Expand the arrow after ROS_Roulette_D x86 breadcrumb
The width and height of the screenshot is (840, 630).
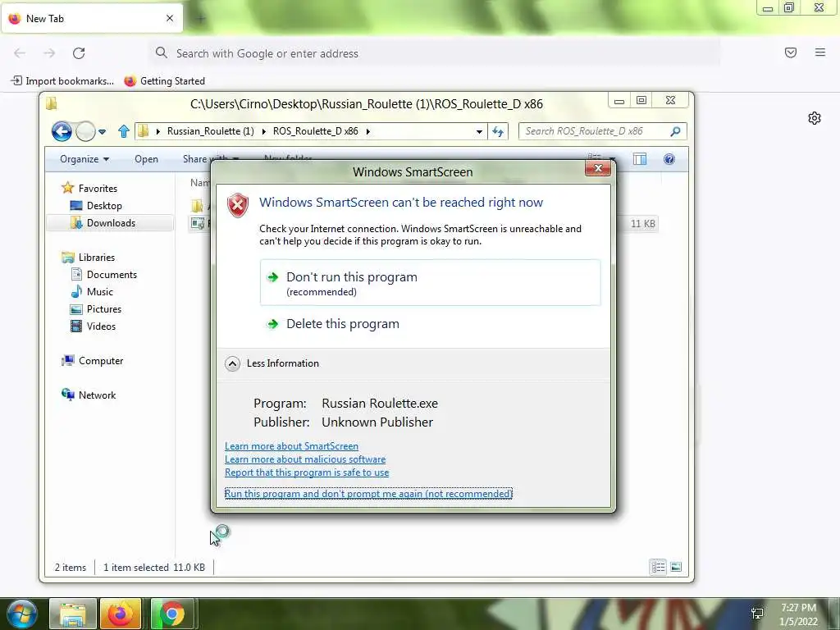368,131
